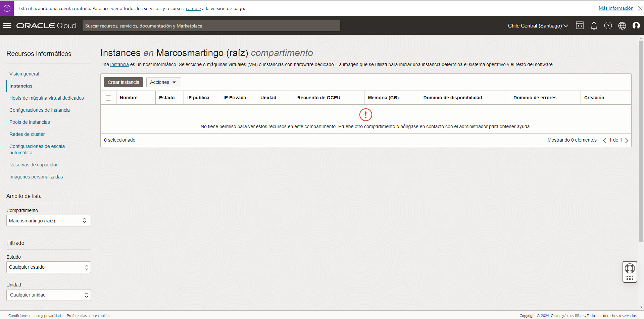644x319 pixels.
Task: Open the user profile avatar
Action: click(x=636, y=25)
